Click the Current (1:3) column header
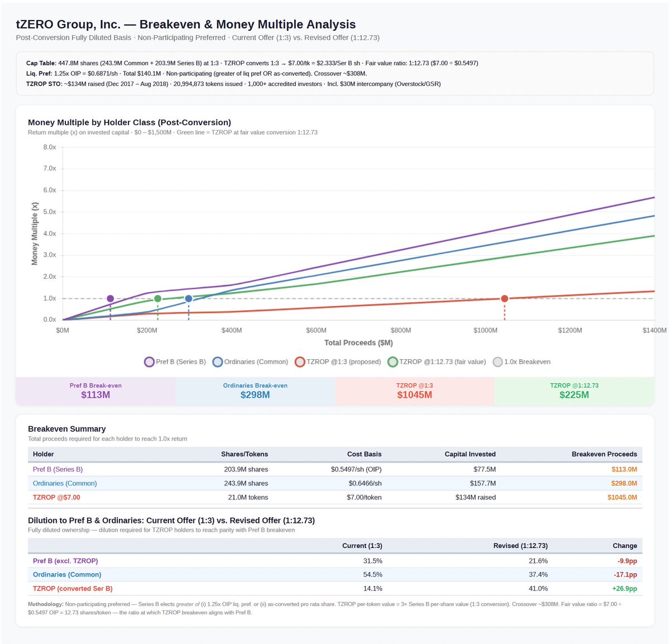This screenshot has height=644, width=670. pos(362,546)
